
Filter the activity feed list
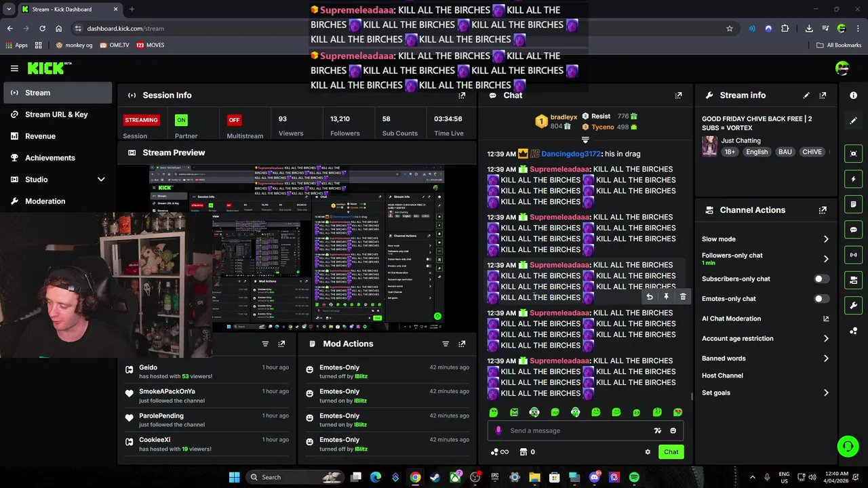pyautogui.click(x=265, y=344)
